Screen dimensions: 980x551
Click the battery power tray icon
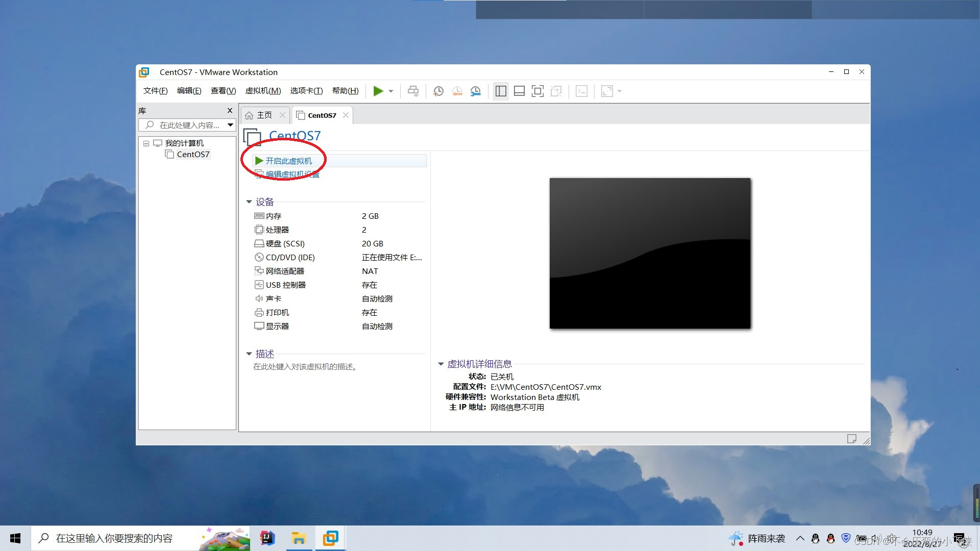(x=861, y=538)
